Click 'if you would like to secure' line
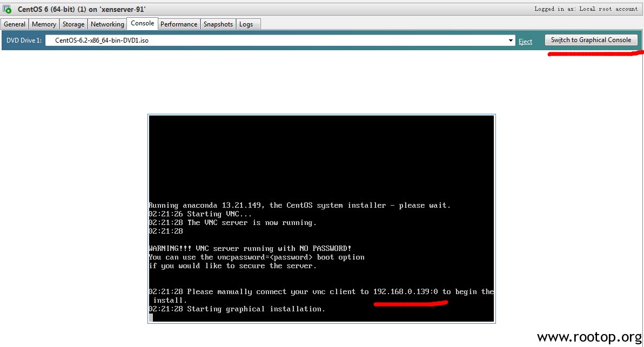This screenshot has height=347, width=644. [x=232, y=266]
